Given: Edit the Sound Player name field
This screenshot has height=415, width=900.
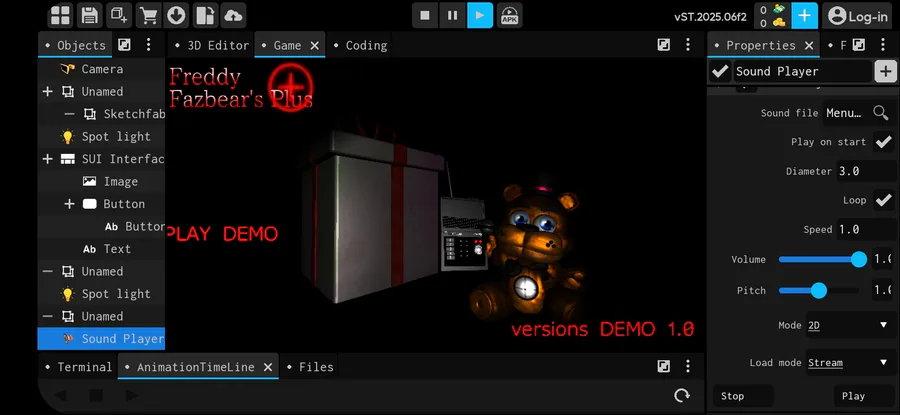Looking at the screenshot, I should [802, 72].
